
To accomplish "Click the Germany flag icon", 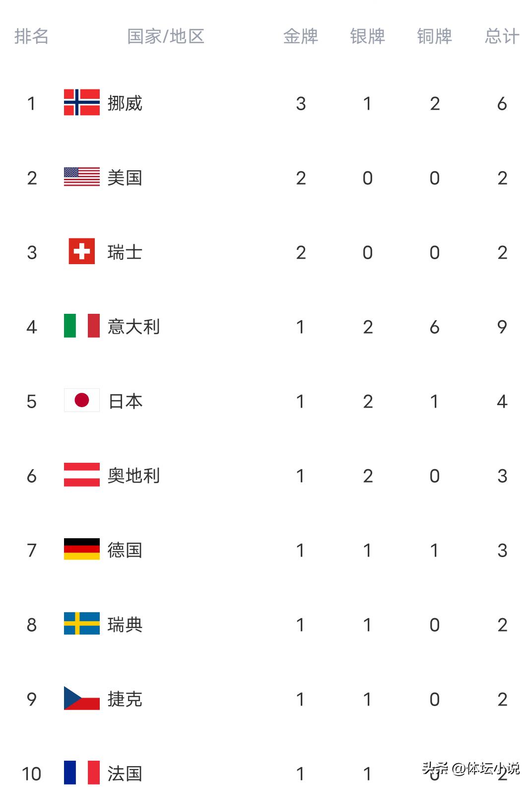I will pyautogui.click(x=82, y=549).
